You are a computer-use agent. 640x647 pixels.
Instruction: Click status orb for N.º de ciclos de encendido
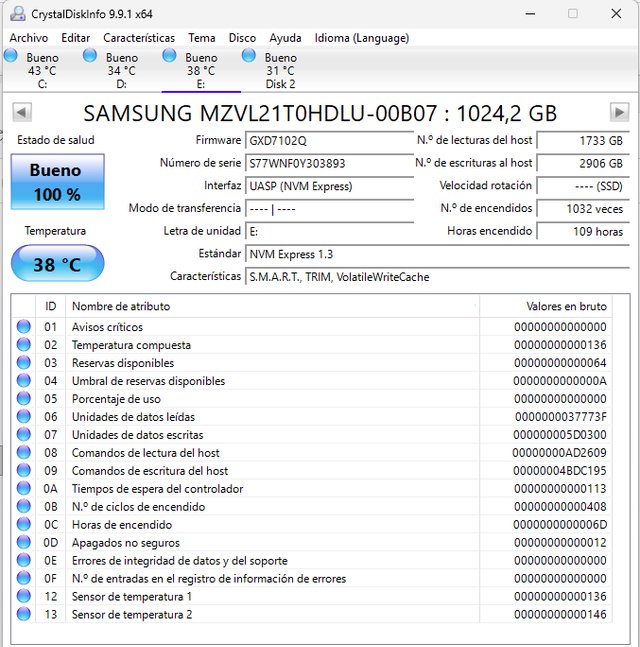click(x=24, y=506)
